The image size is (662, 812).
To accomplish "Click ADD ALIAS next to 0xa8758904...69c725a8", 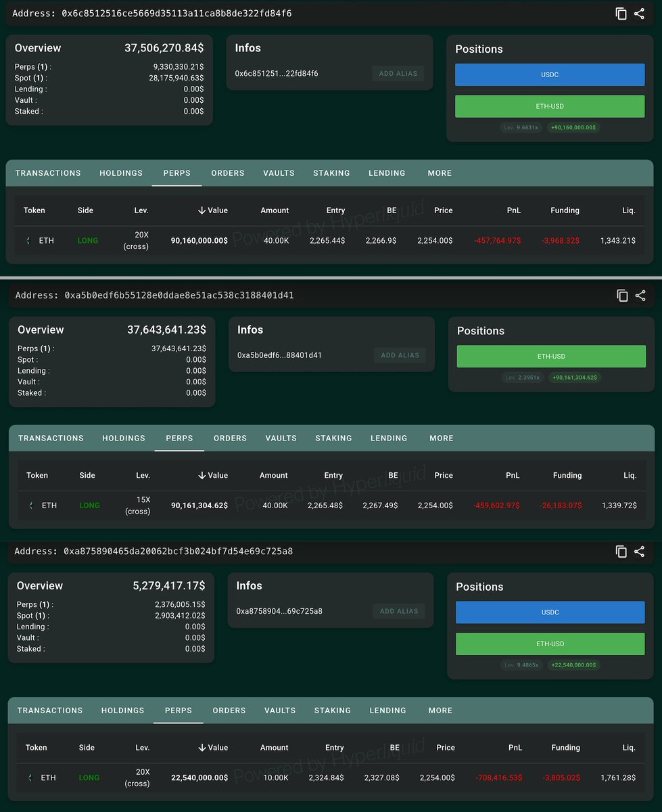I will click(399, 611).
